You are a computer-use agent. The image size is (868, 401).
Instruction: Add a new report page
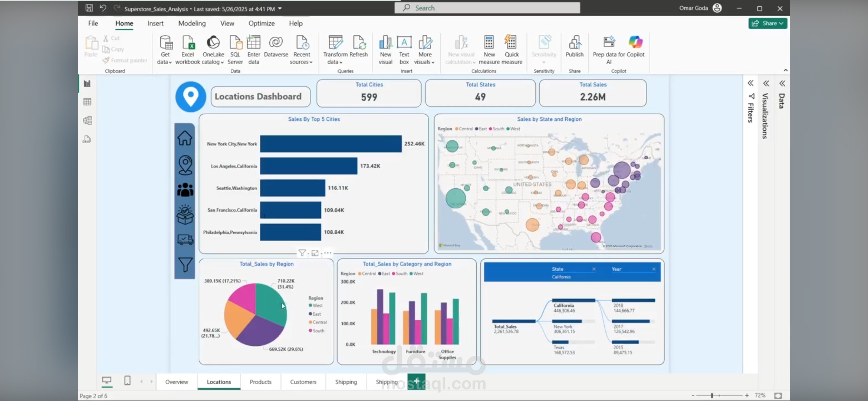click(416, 381)
